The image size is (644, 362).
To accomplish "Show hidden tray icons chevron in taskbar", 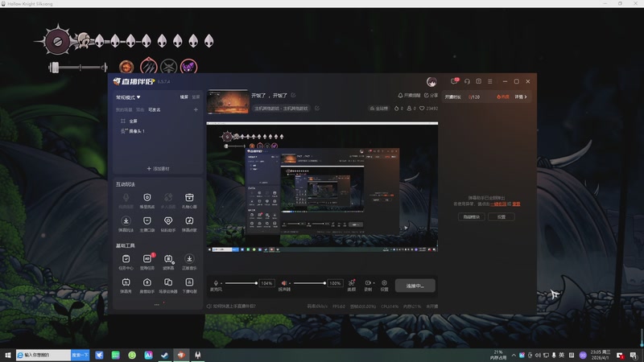I will pos(514,355).
